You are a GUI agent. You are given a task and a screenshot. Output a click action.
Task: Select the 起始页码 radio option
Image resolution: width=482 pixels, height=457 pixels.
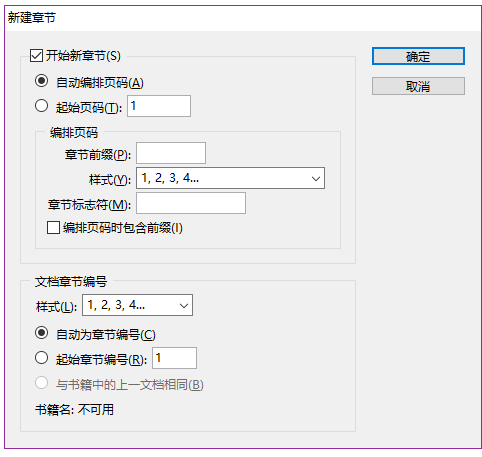coord(41,106)
